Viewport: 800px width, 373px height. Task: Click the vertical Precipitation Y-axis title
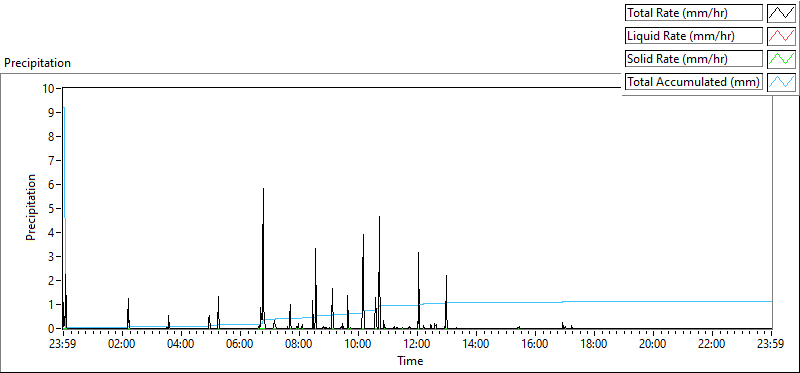tap(31, 207)
